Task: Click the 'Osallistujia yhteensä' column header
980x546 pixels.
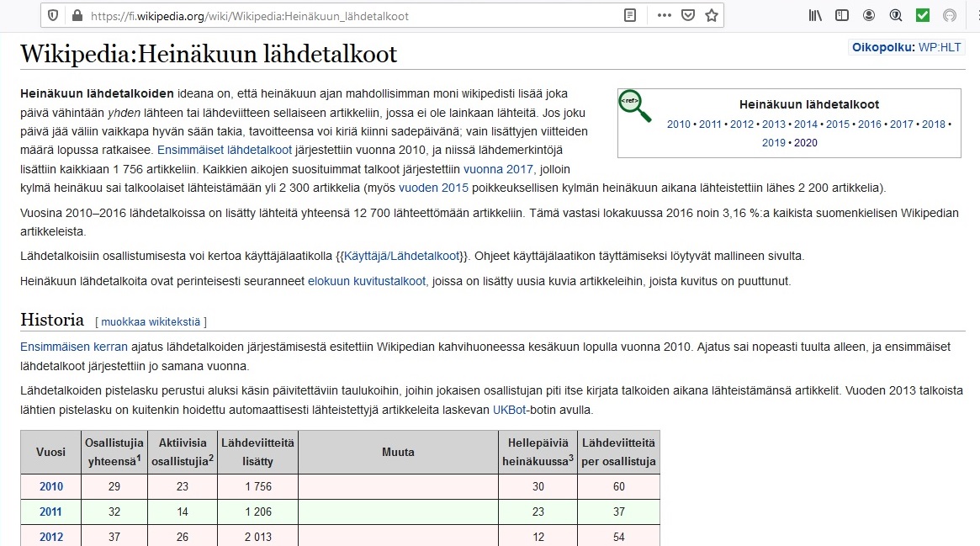Action: pos(114,453)
